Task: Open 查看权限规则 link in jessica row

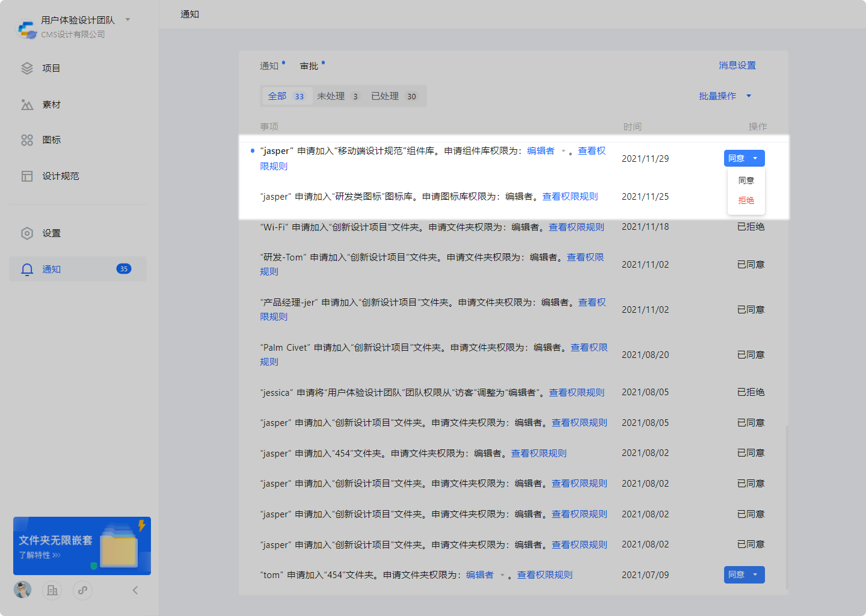Action: (577, 393)
